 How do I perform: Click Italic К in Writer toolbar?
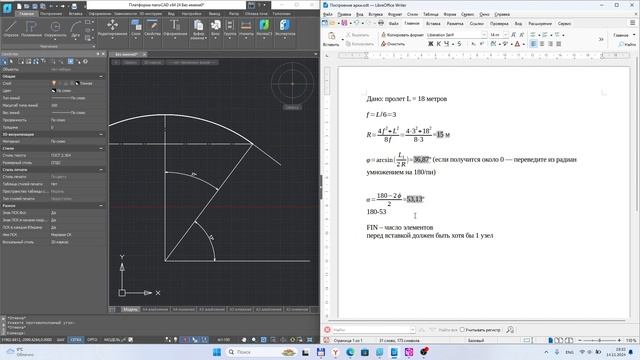(438, 44)
